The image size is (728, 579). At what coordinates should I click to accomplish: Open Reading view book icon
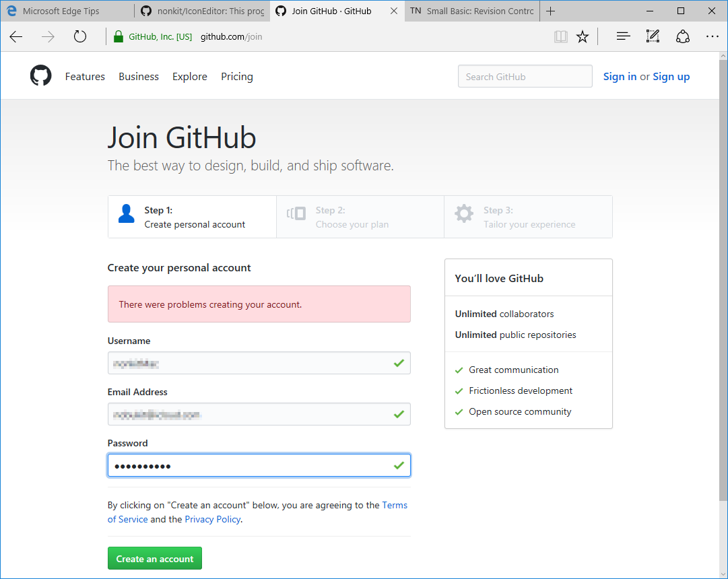[x=561, y=36]
